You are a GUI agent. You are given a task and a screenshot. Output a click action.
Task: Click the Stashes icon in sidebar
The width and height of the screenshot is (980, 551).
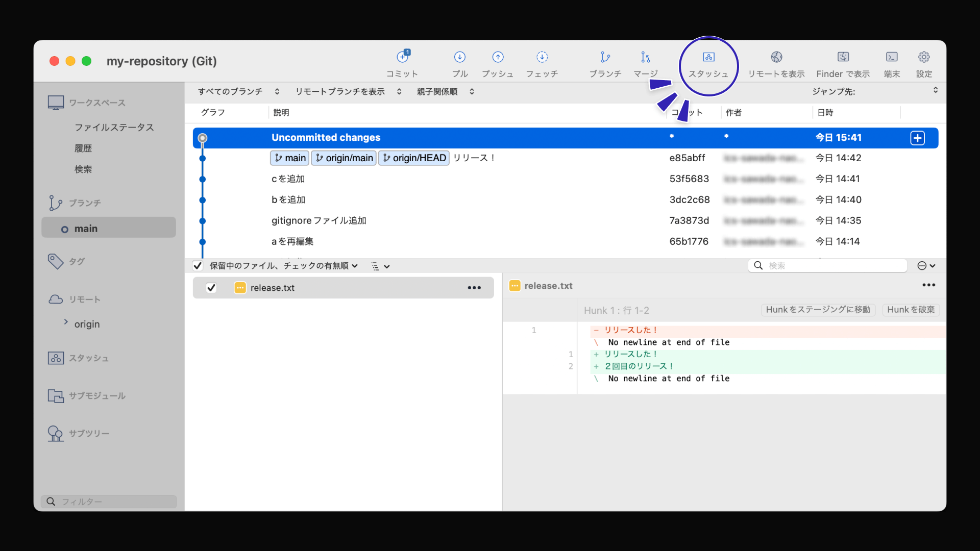tap(56, 358)
